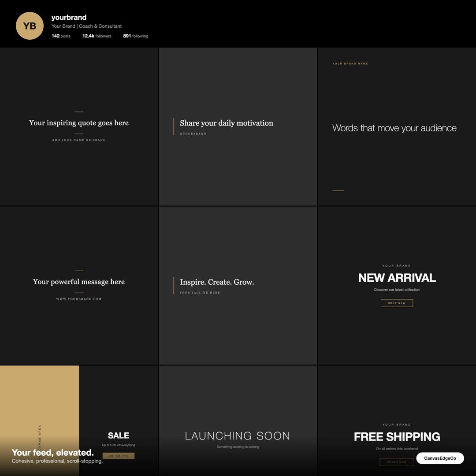Click 'Discover our latest collection' text
476x476 pixels.
pos(397,290)
